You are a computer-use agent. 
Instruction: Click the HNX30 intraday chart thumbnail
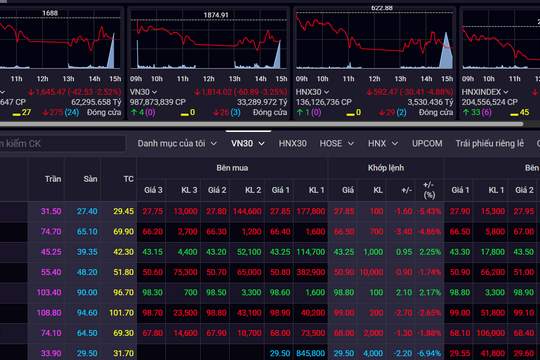[374, 40]
